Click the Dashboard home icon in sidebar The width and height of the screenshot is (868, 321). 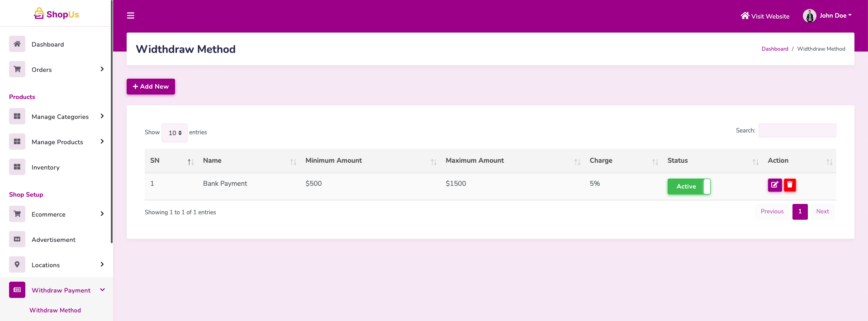click(x=17, y=44)
